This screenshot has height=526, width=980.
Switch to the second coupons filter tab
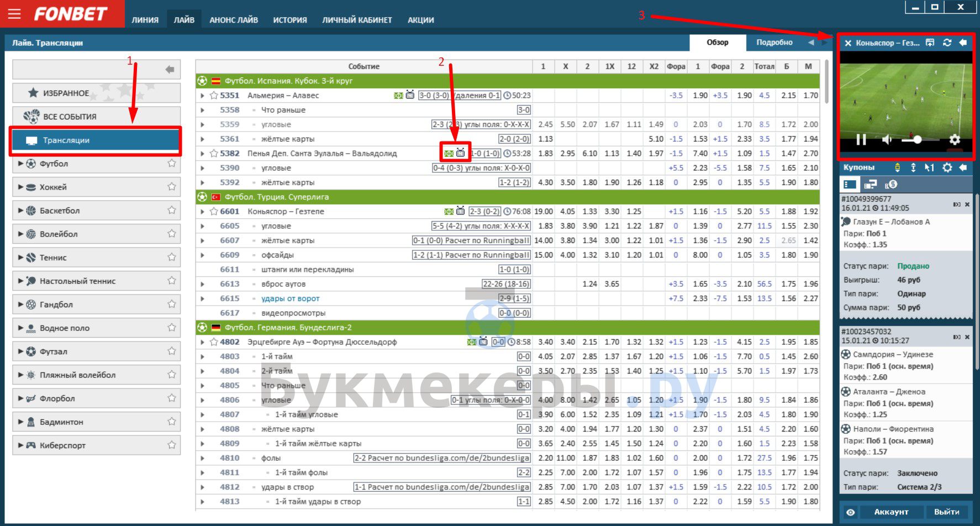click(x=871, y=185)
